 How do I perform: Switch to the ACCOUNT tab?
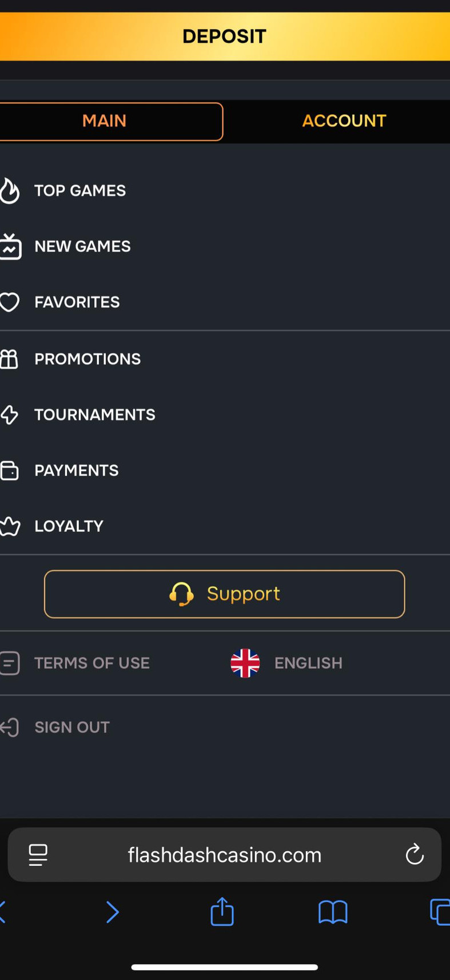pyautogui.click(x=344, y=121)
